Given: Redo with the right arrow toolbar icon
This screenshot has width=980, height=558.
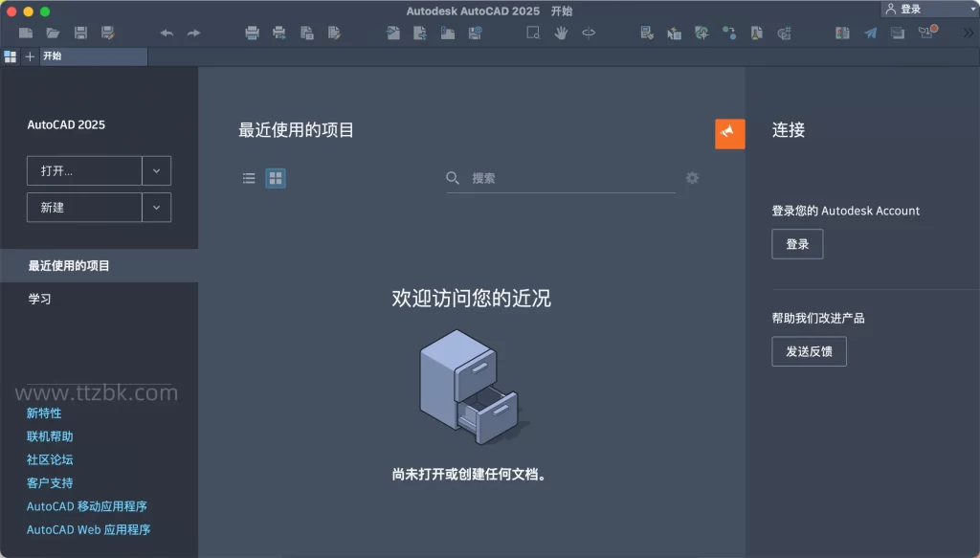Looking at the screenshot, I should [x=191, y=33].
